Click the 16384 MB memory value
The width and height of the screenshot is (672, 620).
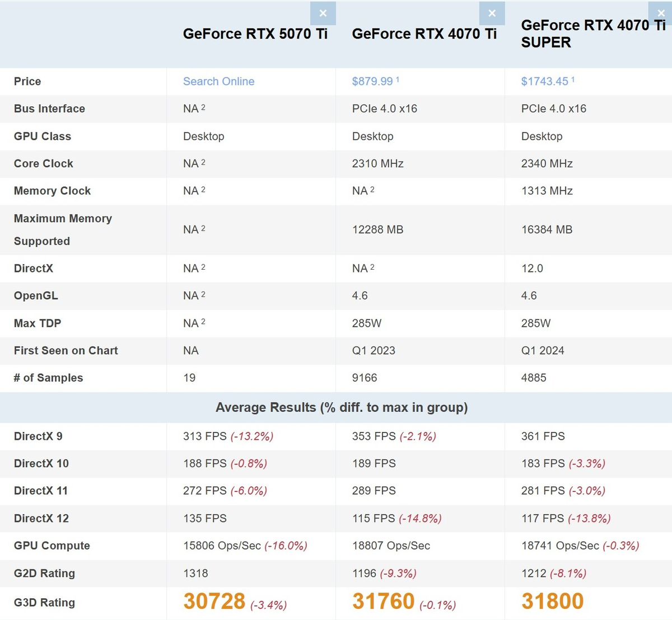tap(547, 229)
